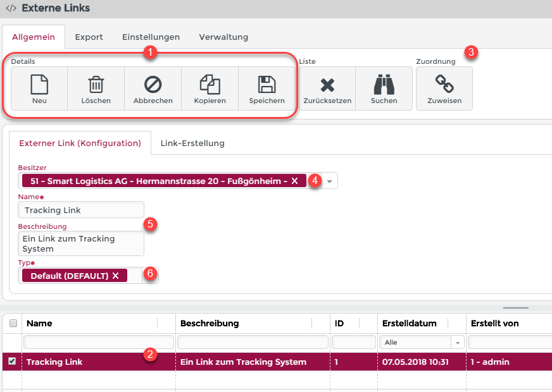
Task: Click the Zurücksetzen reset icon
Action: pyautogui.click(x=327, y=84)
